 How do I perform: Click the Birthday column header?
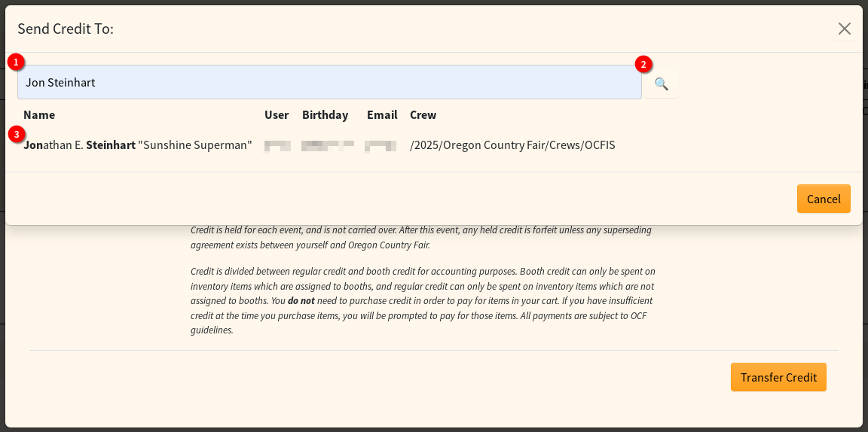point(325,114)
